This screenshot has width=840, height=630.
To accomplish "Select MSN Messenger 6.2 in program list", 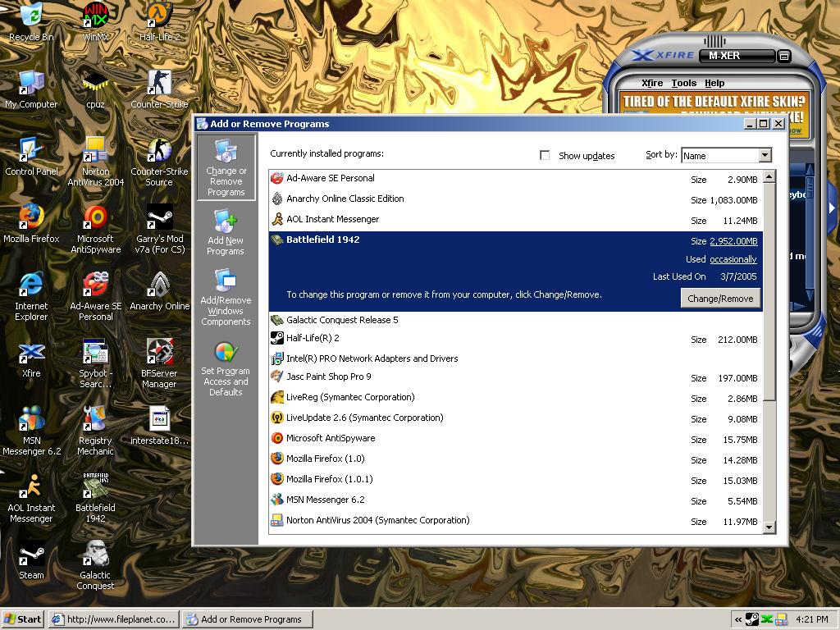I will (515, 500).
